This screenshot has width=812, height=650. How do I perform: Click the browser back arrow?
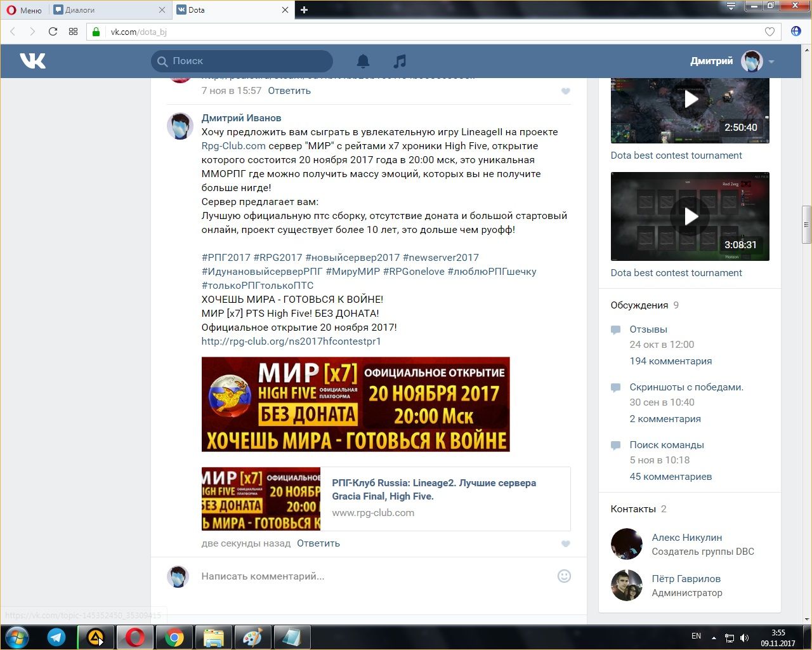point(13,32)
